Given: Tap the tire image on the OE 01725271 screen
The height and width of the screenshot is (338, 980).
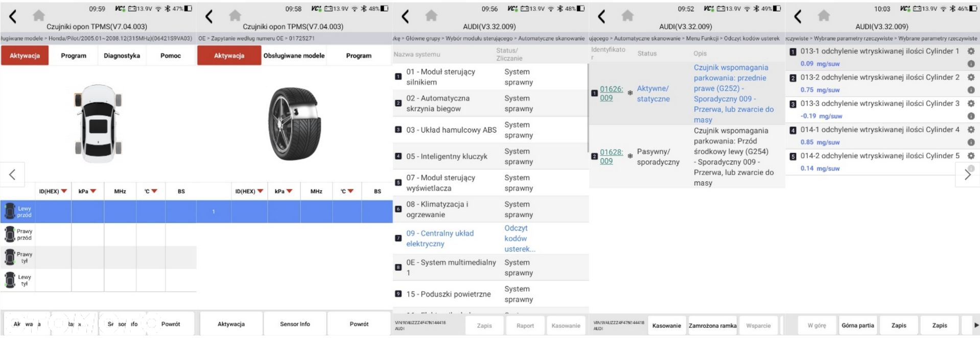Looking at the screenshot, I should (295, 124).
